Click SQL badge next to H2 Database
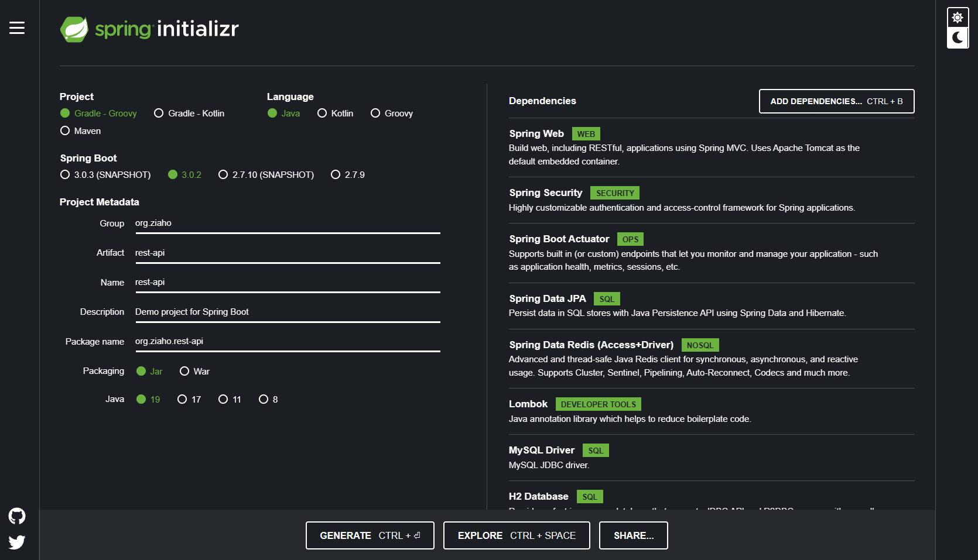978x560 pixels. tap(590, 497)
